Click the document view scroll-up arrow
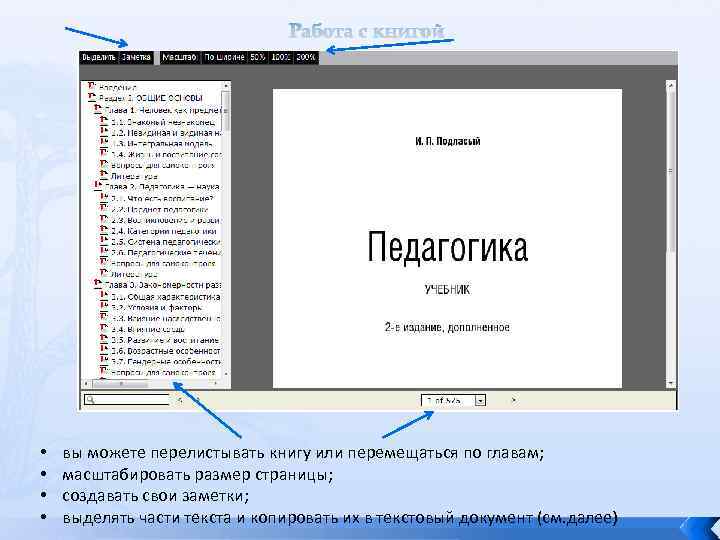The height and width of the screenshot is (540, 720). (670, 85)
